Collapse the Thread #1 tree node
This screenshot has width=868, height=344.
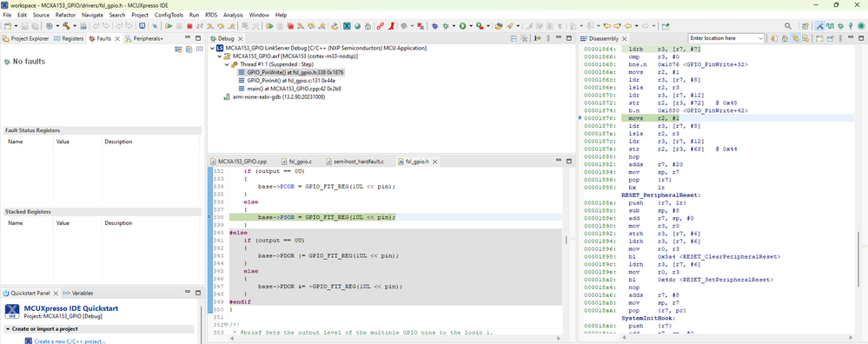227,64
